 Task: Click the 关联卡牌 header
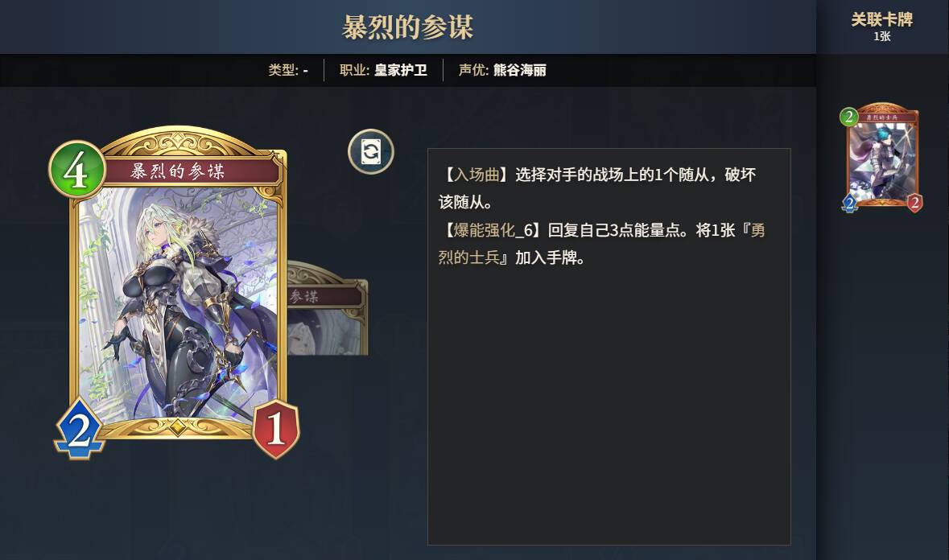point(882,19)
